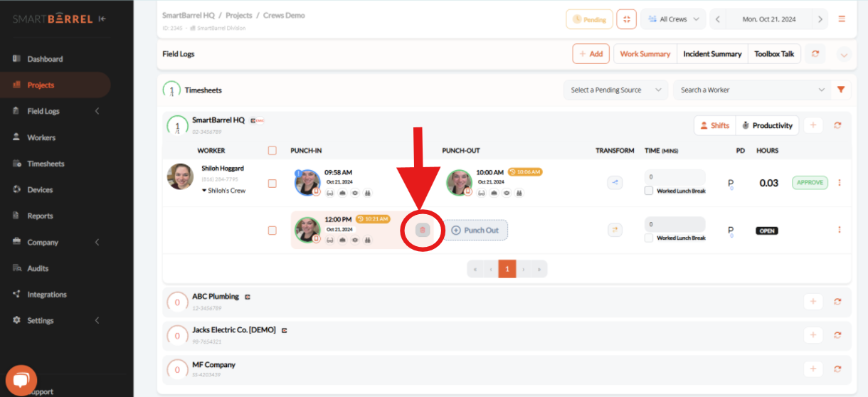Refresh the Field Logs section
The height and width of the screenshot is (397, 868).
[815, 54]
